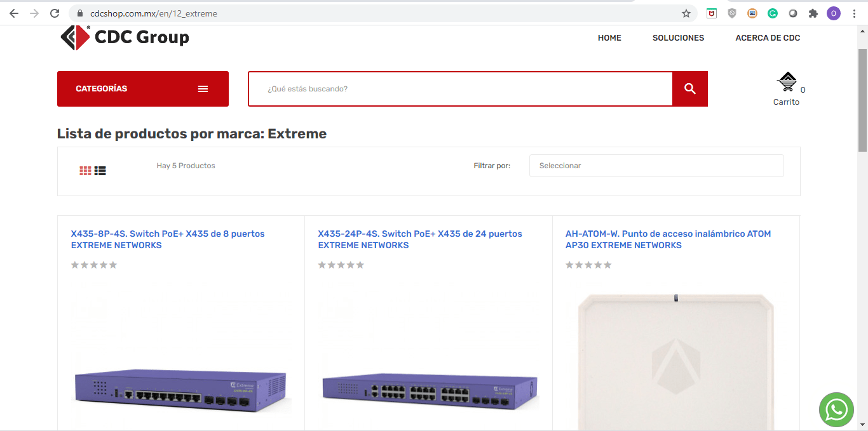Open WhatsApp chat floating button
Viewport: 868px width, 431px height.
836,410
